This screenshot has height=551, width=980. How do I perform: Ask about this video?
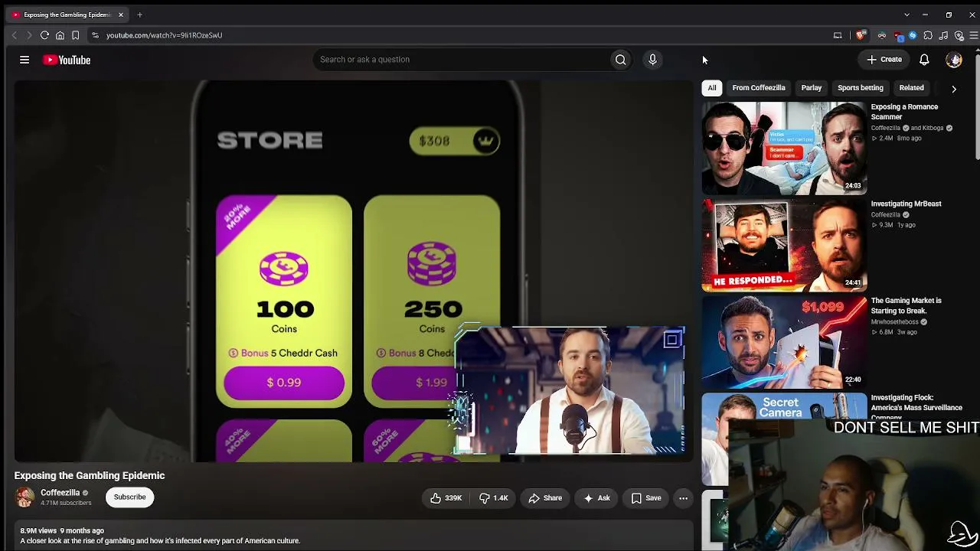(x=596, y=498)
